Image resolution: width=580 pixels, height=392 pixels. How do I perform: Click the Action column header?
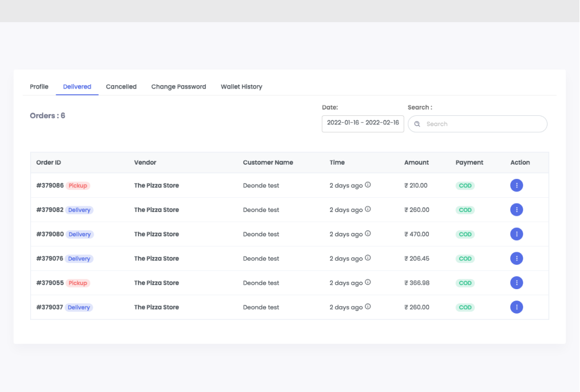520,162
